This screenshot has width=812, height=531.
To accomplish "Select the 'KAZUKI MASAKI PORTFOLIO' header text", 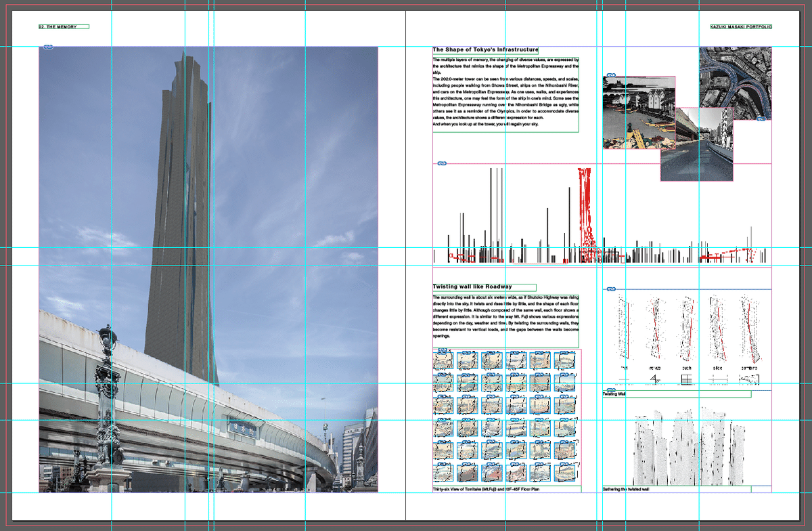I will click(x=740, y=27).
